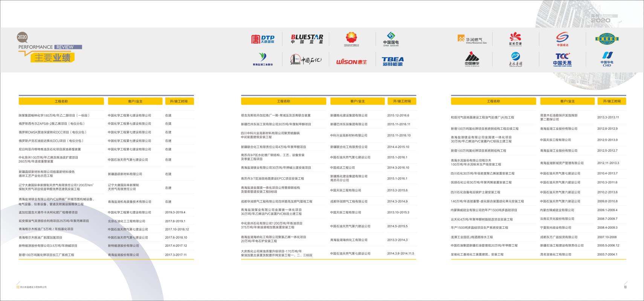The height and width of the screenshot is (301, 644).
Task: Click the 2020 circular badge beside PERFORMANCE REVIEW
Action: 22,37
